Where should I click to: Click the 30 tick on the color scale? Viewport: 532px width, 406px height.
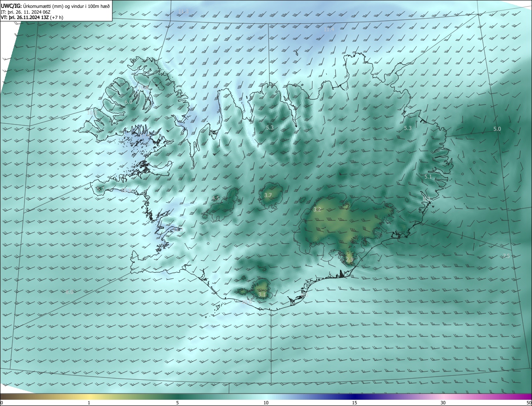(x=443, y=403)
